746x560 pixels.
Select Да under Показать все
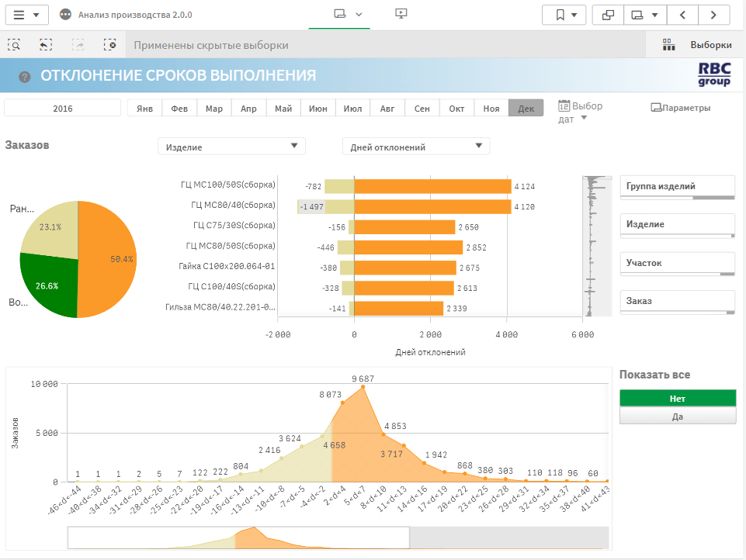[677, 416]
